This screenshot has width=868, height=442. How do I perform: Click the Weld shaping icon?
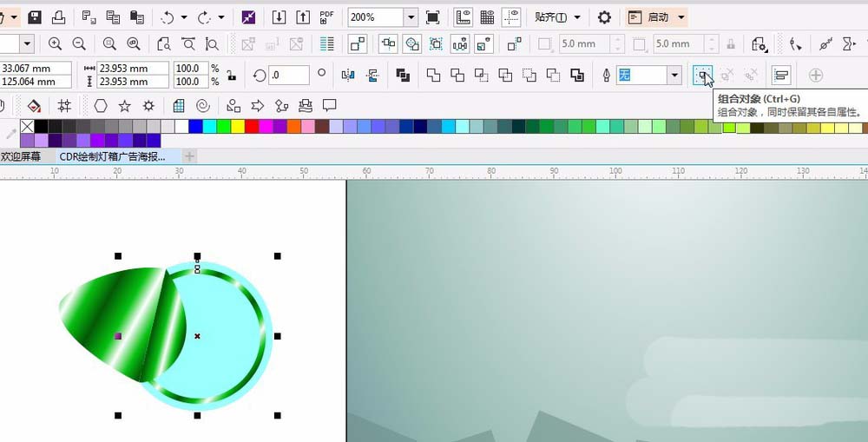(433, 76)
